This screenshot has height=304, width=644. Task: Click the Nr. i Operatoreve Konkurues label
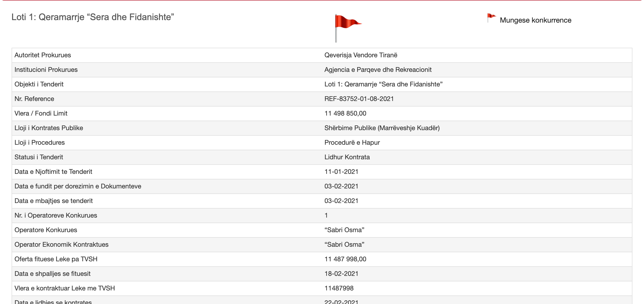pos(56,215)
